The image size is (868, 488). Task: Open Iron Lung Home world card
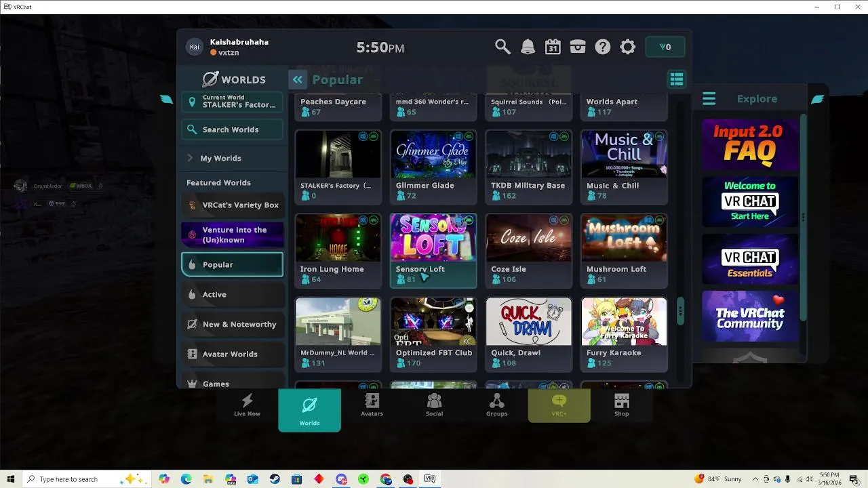pos(338,251)
